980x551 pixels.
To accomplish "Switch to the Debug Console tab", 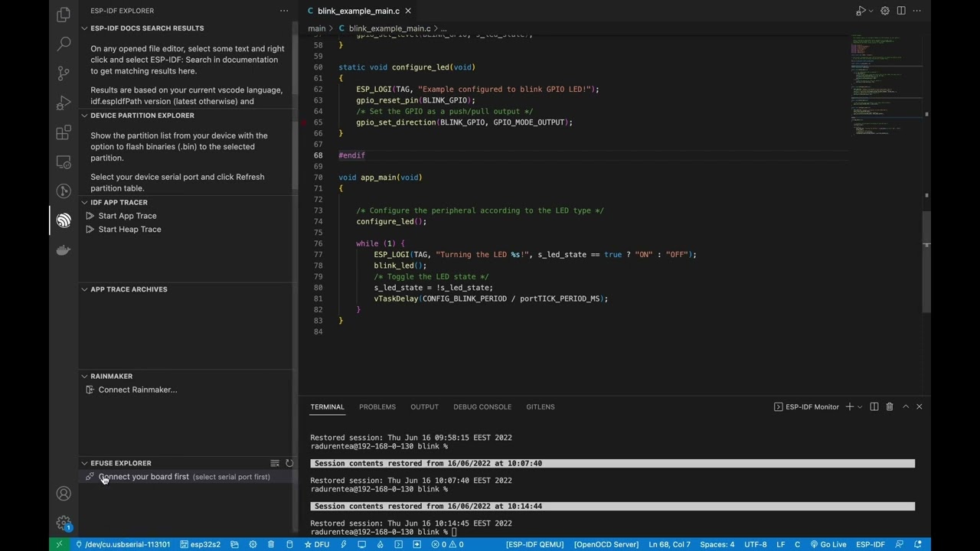I will (x=482, y=406).
